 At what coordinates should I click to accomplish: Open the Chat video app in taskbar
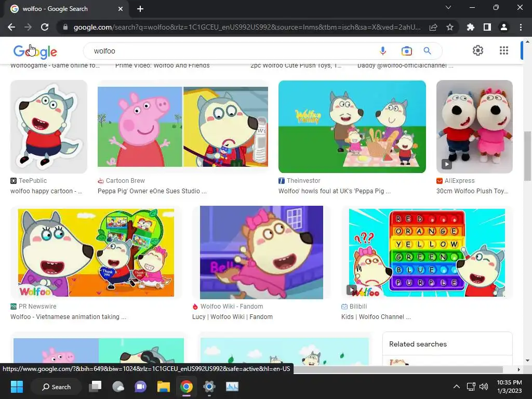(140, 387)
